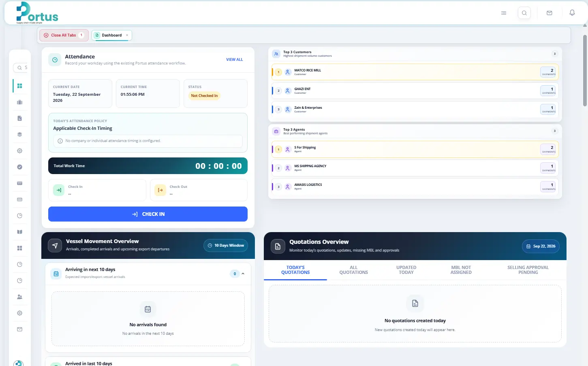
Task: Open the 10 Days Window selector
Action: (x=226, y=245)
